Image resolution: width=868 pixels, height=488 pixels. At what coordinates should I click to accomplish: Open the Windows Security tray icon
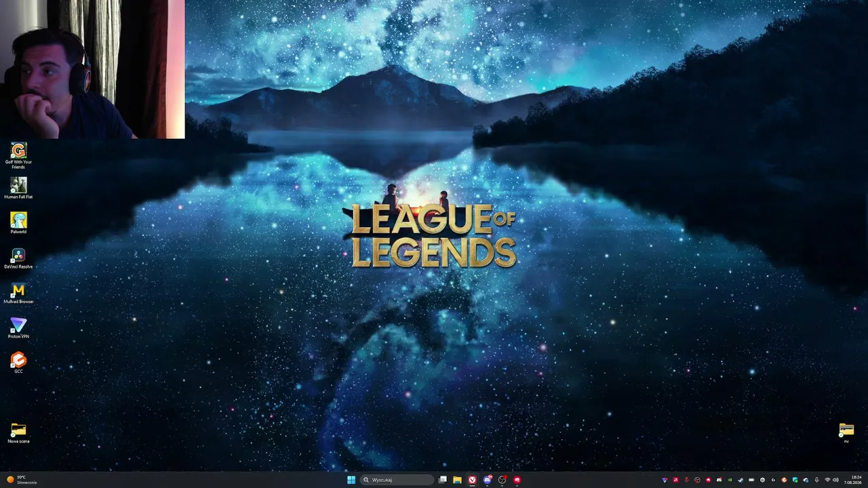[795, 480]
